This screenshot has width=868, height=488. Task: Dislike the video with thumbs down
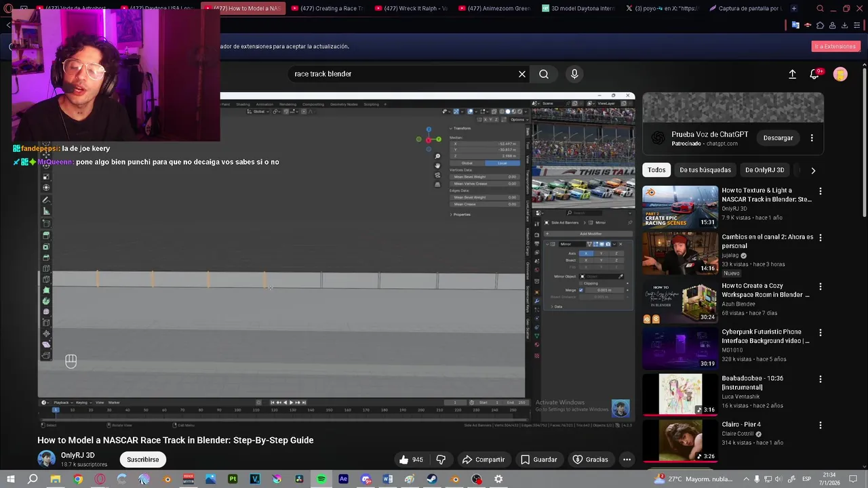point(441,460)
